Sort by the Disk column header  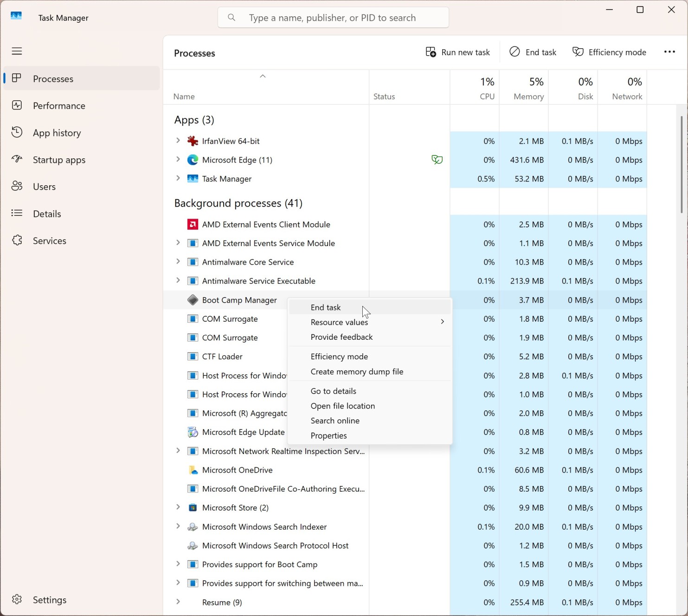573,87
